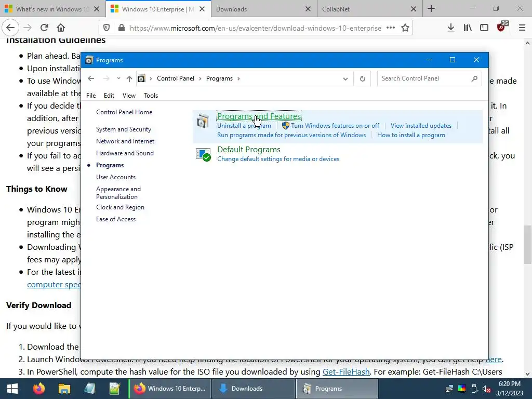532x399 pixels.
Task: Open User Accounts category
Action: (116, 177)
